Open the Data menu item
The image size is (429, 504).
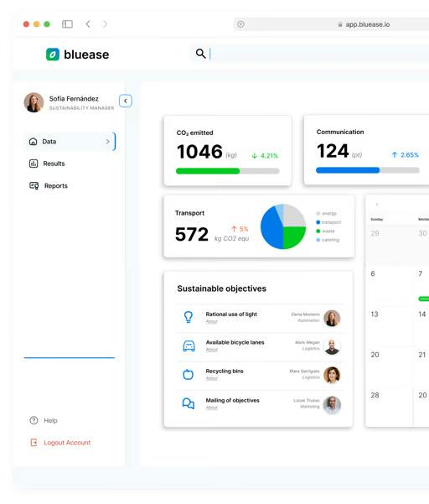coord(70,142)
